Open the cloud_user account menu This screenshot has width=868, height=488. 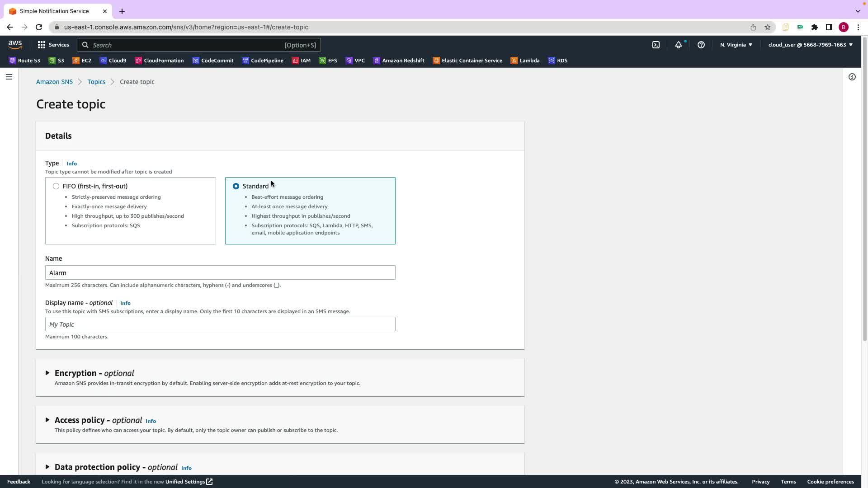click(810, 45)
